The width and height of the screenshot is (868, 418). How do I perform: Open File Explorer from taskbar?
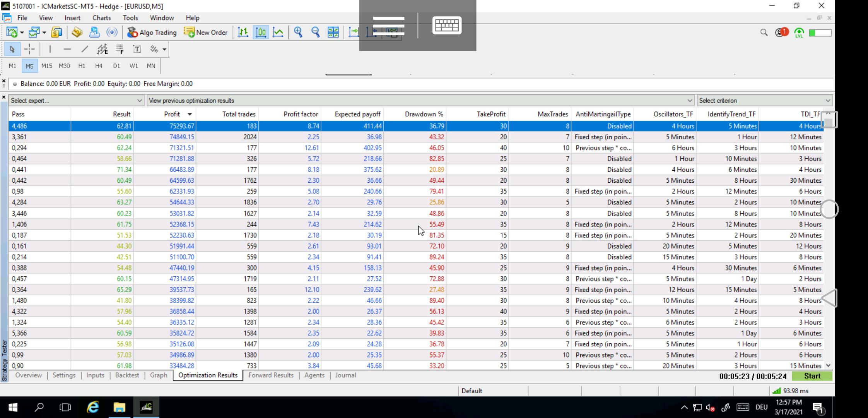pyautogui.click(x=119, y=407)
